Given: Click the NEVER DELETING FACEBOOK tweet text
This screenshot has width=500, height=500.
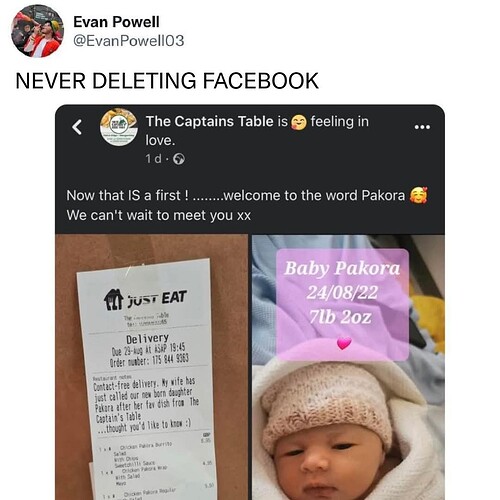Looking at the screenshot, I should tap(167, 81).
